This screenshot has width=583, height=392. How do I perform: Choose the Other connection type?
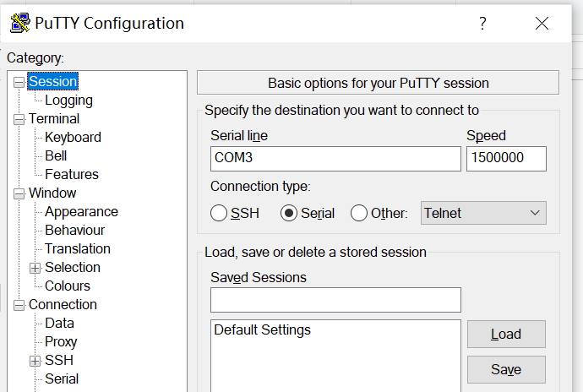359,213
